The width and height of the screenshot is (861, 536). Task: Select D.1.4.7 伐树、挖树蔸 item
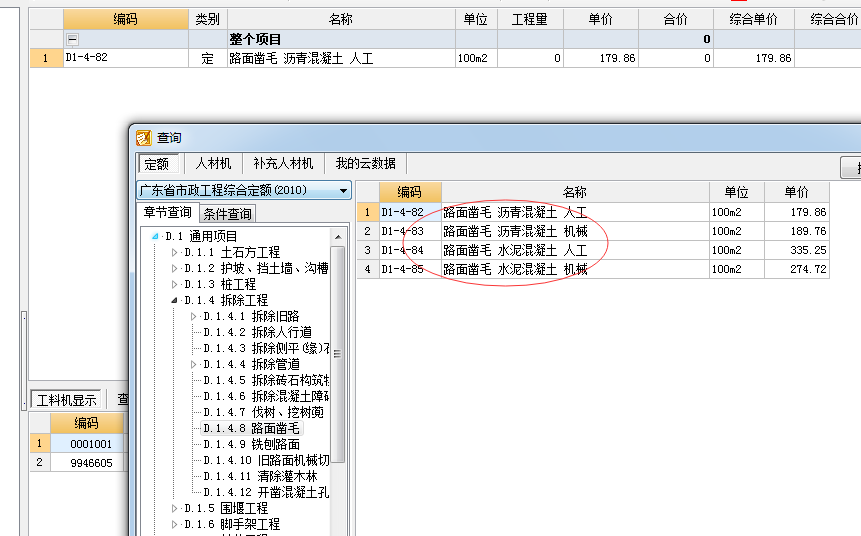pyautogui.click(x=264, y=412)
